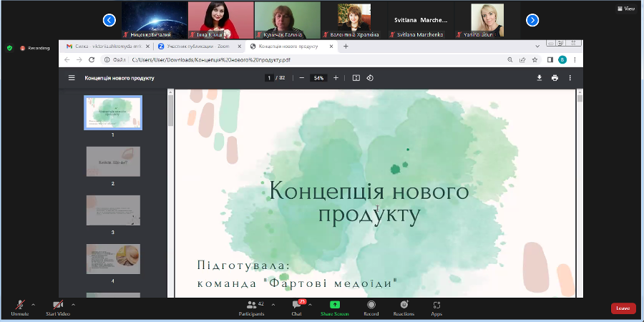Image resolution: width=644 pixels, height=322 pixels.
Task: Start Video with the camera button
Action: [x=57, y=306]
